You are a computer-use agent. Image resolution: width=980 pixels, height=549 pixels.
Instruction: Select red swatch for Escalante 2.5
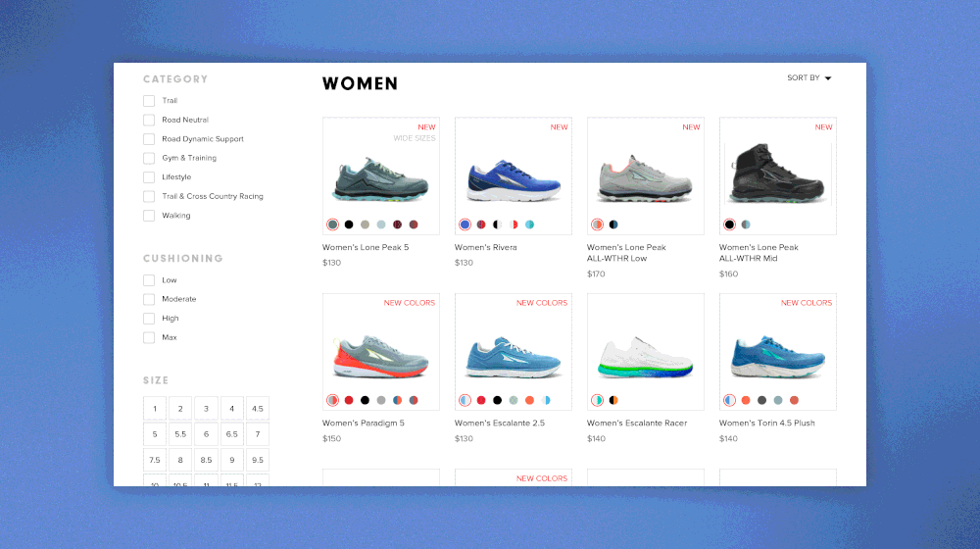click(x=481, y=400)
